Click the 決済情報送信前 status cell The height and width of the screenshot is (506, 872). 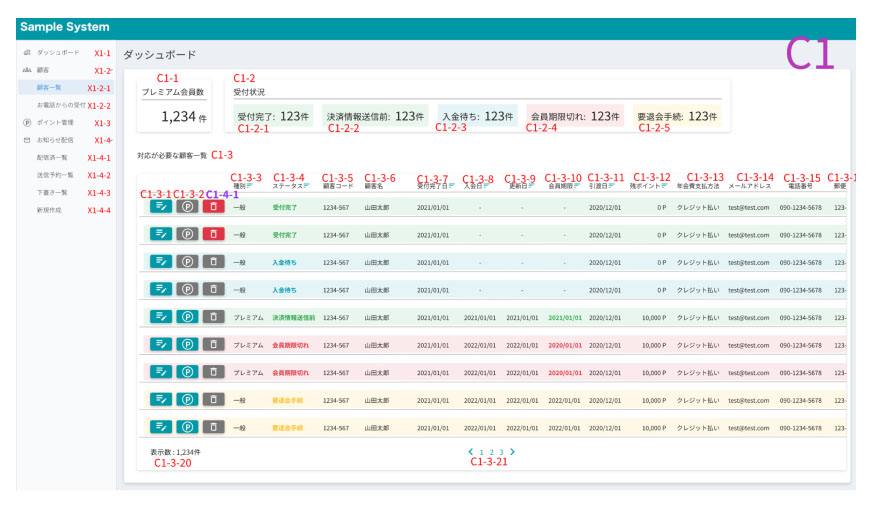[x=294, y=318]
